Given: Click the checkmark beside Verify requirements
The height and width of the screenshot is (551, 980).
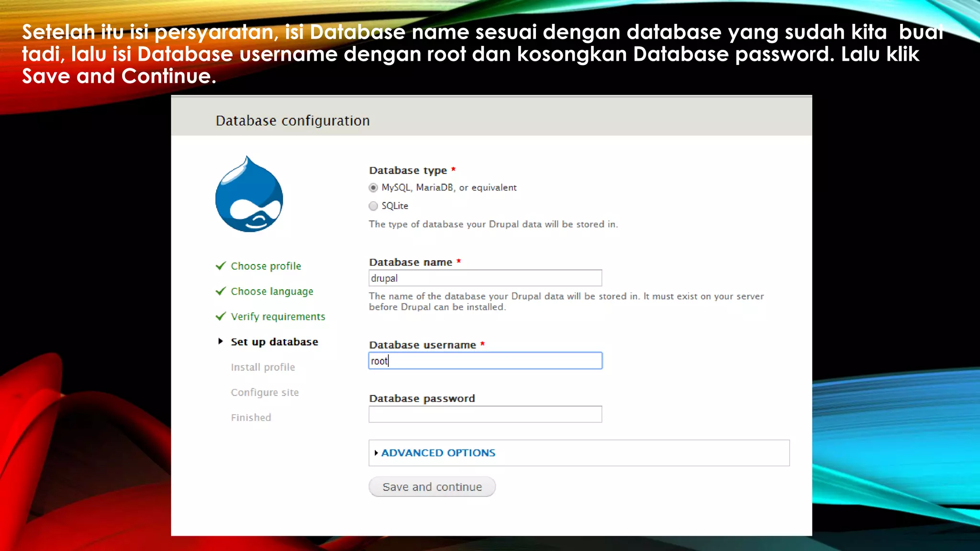Looking at the screenshot, I should point(221,316).
